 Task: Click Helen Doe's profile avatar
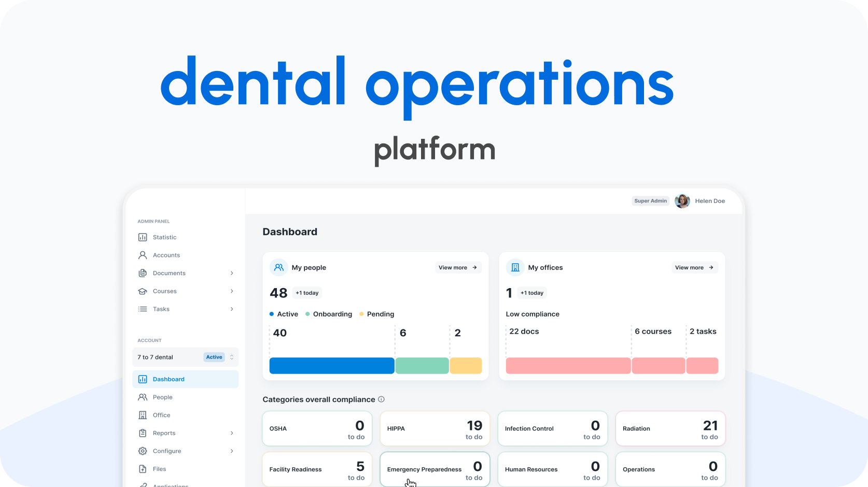click(x=682, y=201)
